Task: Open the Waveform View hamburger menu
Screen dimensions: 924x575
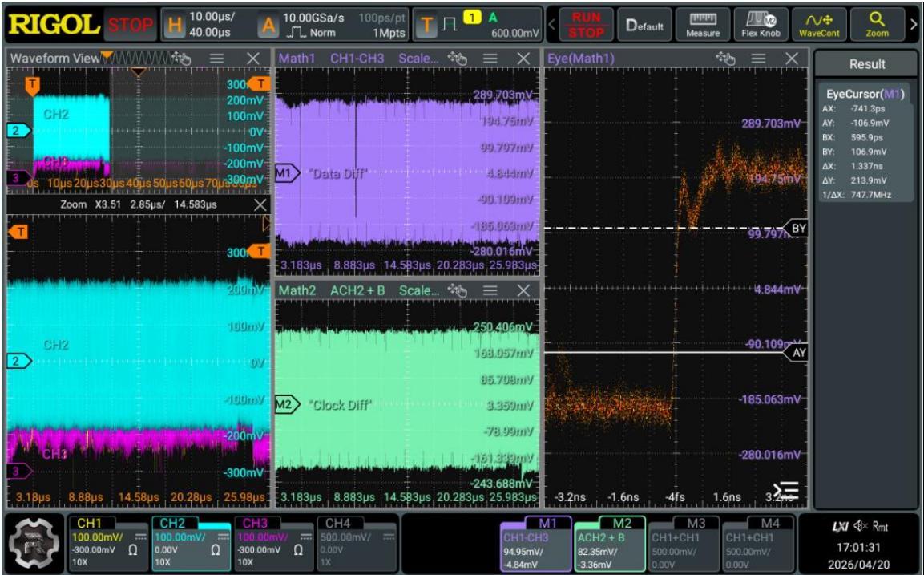Action: pos(217,58)
